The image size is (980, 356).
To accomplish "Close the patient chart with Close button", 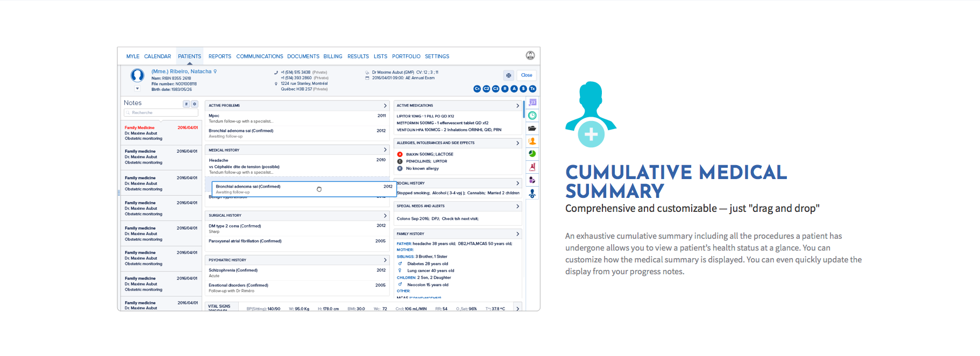I will pyautogui.click(x=527, y=75).
